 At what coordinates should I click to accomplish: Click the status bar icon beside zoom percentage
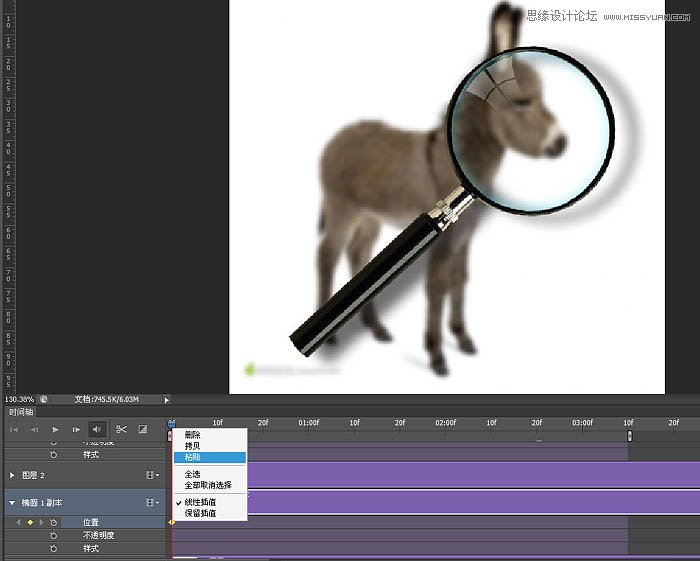pos(43,399)
